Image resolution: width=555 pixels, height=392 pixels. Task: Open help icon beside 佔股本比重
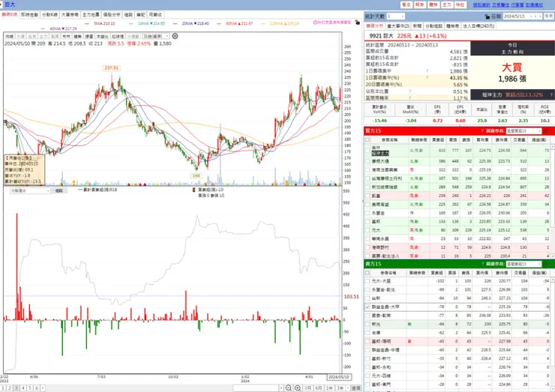(410, 91)
